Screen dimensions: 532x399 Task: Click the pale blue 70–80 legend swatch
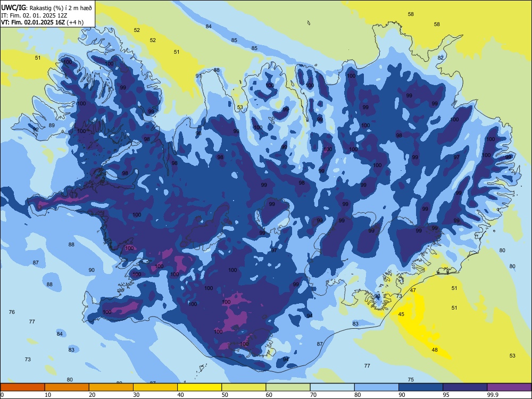[332, 387]
